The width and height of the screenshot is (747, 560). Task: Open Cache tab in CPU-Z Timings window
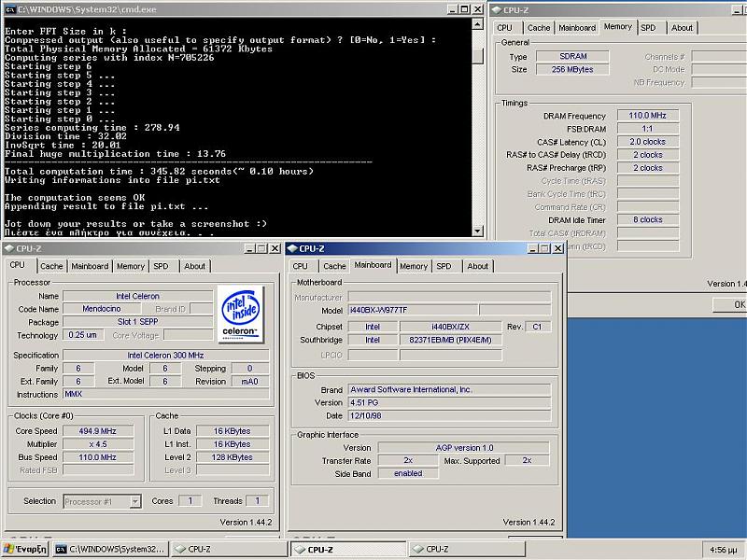(x=539, y=28)
